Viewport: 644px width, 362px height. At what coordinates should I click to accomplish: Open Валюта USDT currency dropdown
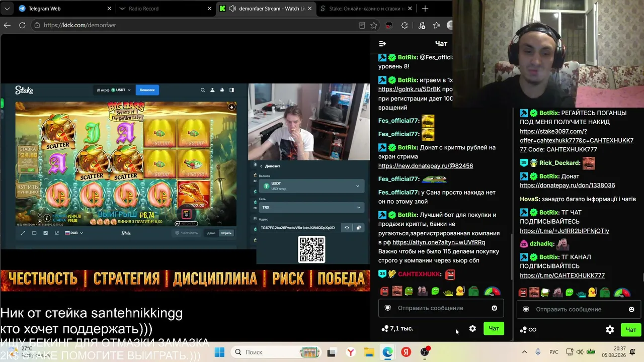tap(311, 186)
